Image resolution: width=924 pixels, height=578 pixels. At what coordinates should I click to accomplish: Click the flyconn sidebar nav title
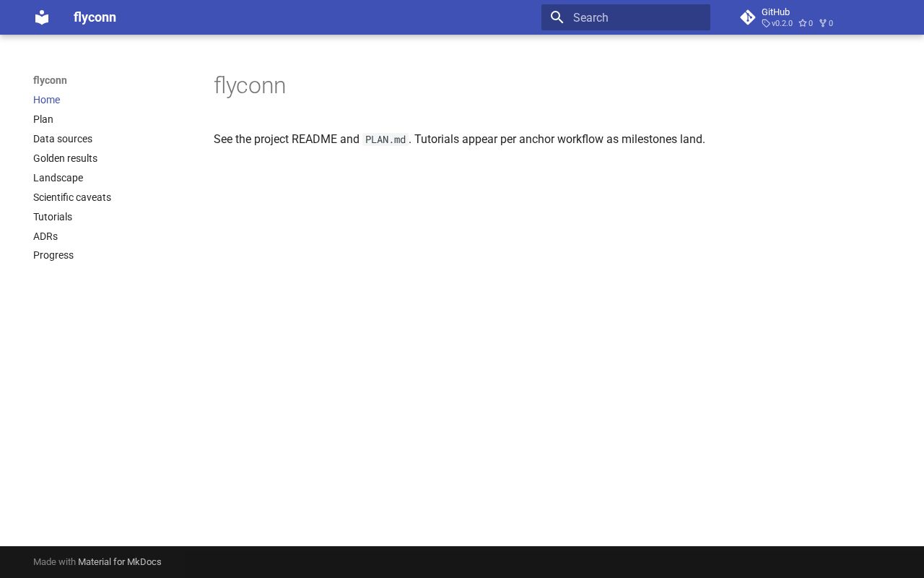coord(50,80)
